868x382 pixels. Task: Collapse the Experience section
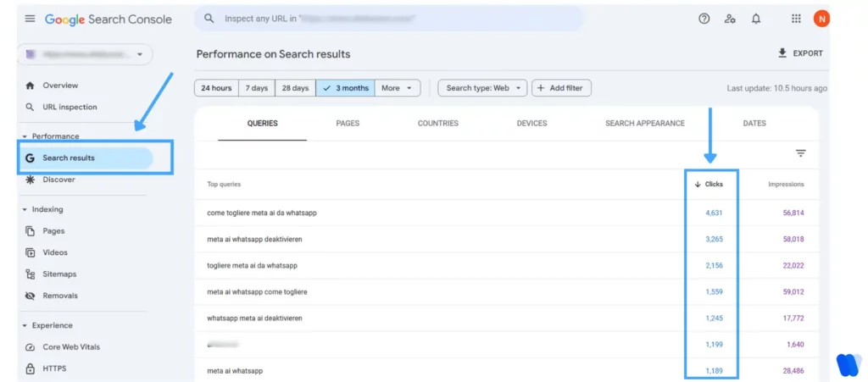click(x=25, y=325)
